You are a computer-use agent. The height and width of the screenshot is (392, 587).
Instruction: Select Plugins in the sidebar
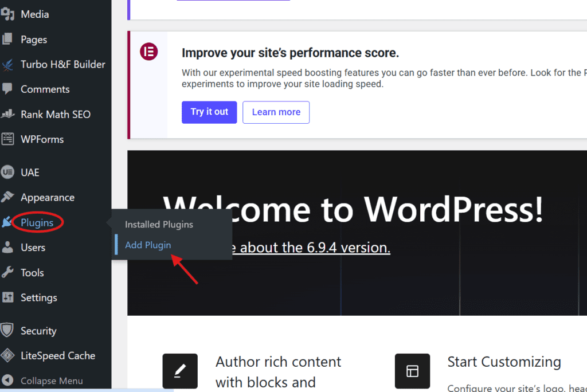(37, 223)
